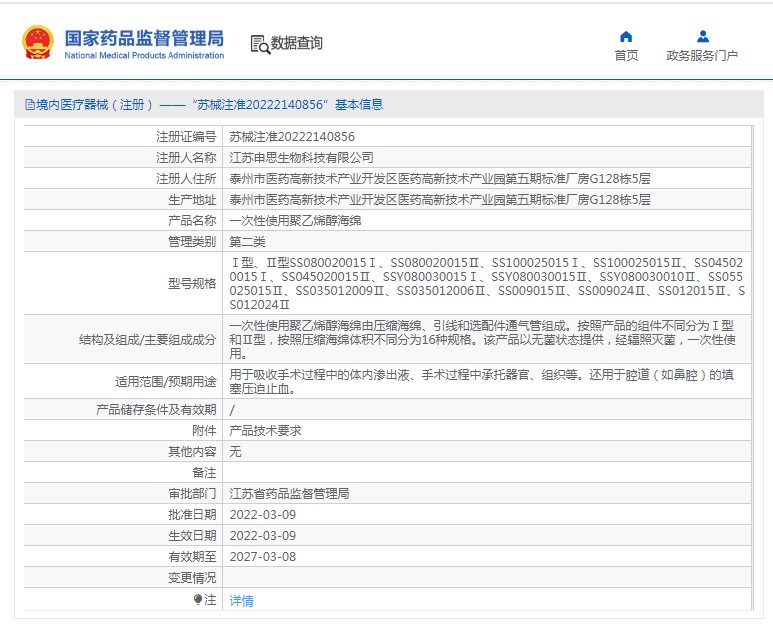Click the 注册人名称 row label

pyautogui.click(x=186, y=158)
